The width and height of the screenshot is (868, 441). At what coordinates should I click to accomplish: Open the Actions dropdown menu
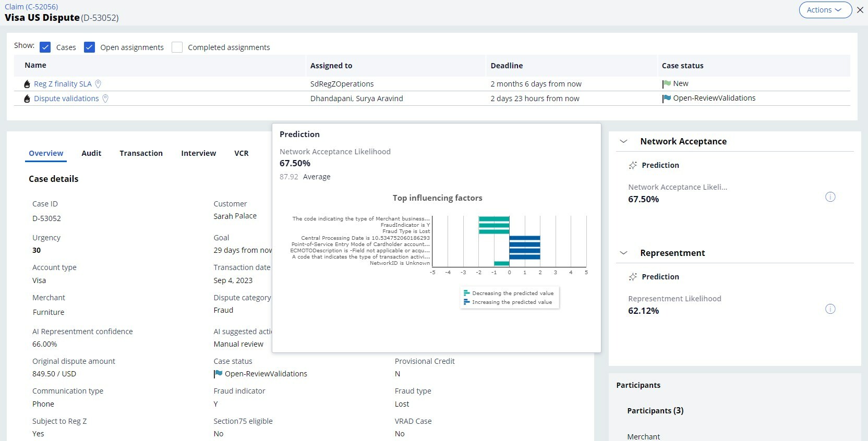coord(825,10)
